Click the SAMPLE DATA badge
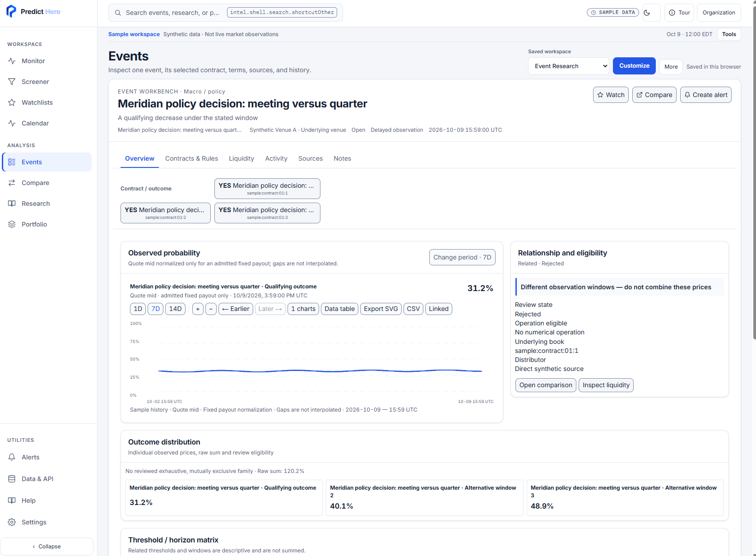 [x=613, y=13]
